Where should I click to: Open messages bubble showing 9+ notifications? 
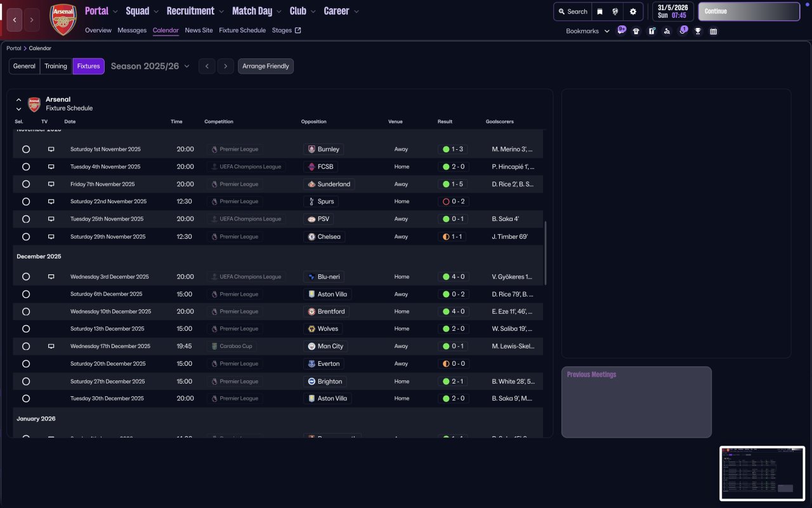point(621,30)
